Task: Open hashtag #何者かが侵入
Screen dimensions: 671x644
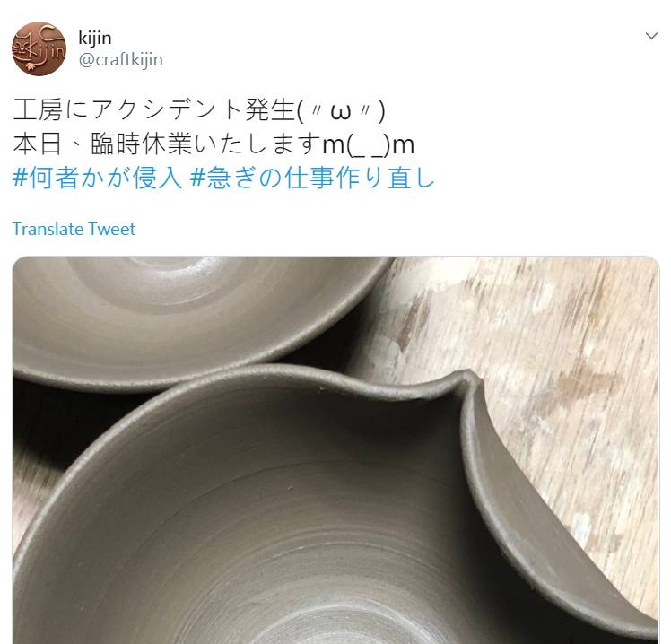Action: pyautogui.click(x=98, y=178)
